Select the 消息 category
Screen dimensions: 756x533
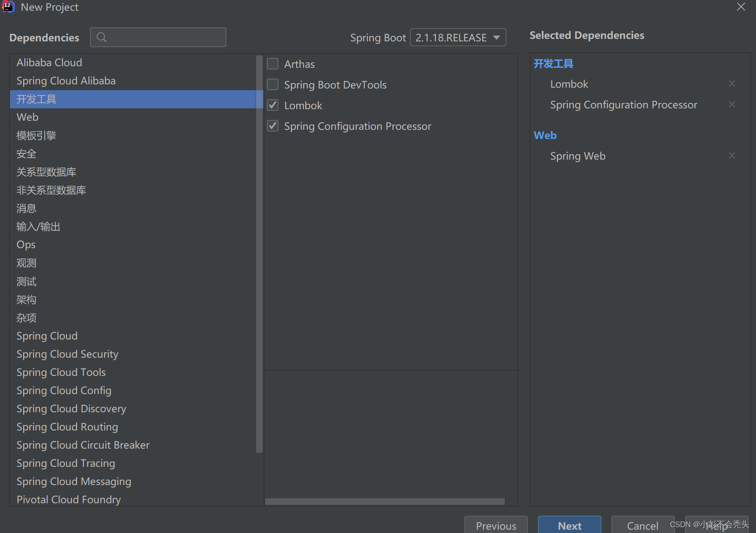tap(133, 208)
